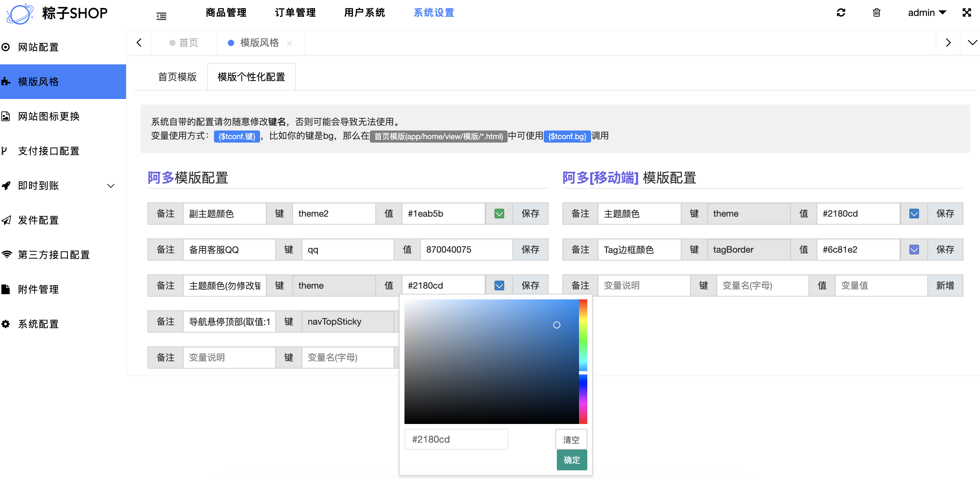This screenshot has height=479, width=980.
Task: Open the 商品管理 top menu
Action: point(226,13)
